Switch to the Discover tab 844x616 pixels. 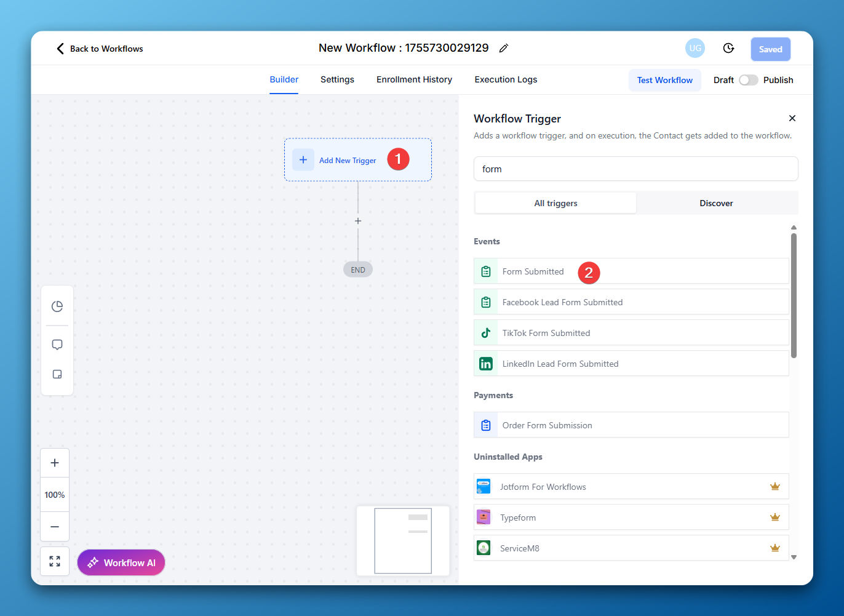click(x=716, y=203)
